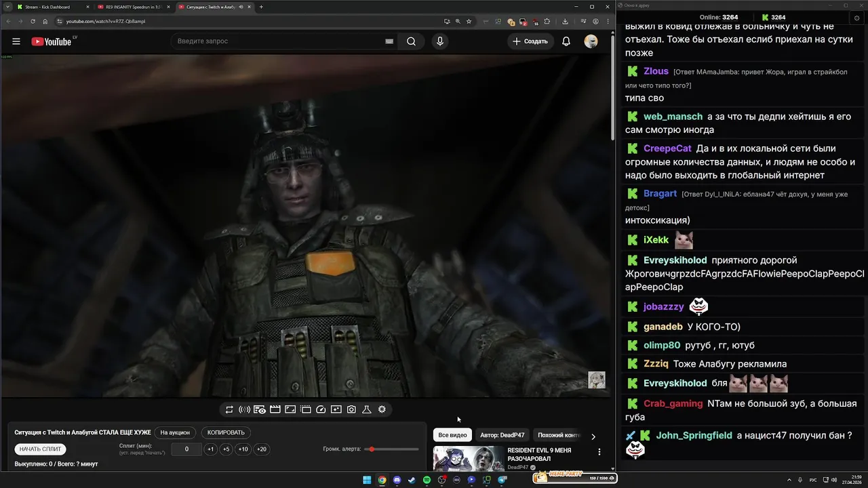Viewport: 868px width, 488px height.
Task: Click username web_mansch in chat
Action: [673, 117]
